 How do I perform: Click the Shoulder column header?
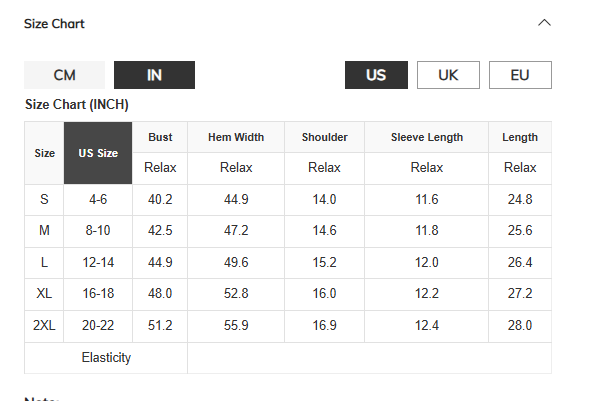tap(325, 137)
